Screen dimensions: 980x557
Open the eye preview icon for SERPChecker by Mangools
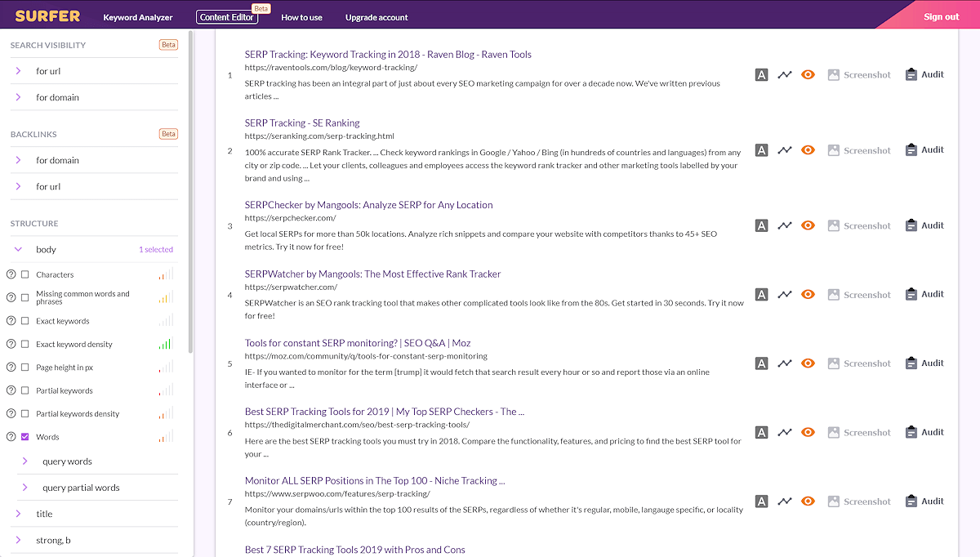point(808,225)
